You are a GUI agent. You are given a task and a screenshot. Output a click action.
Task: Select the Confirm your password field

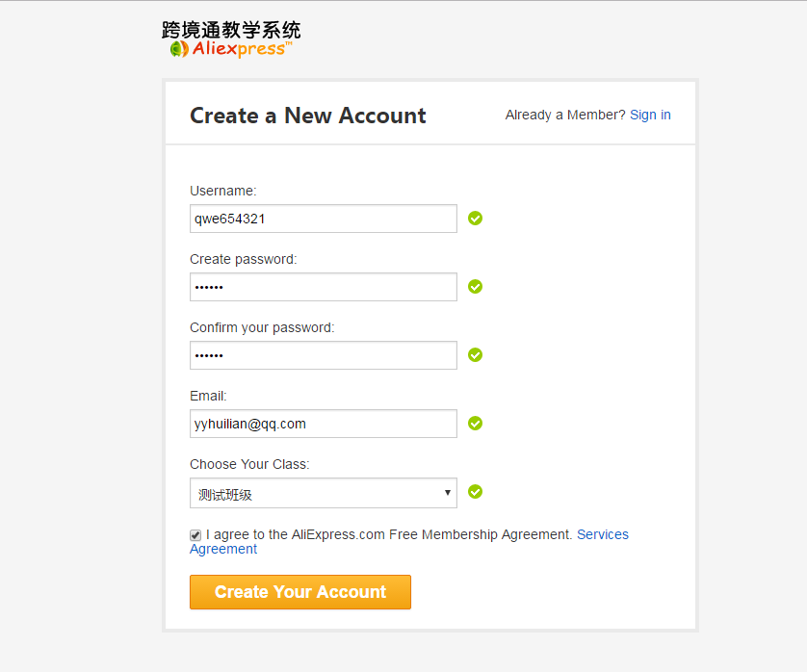(x=323, y=355)
